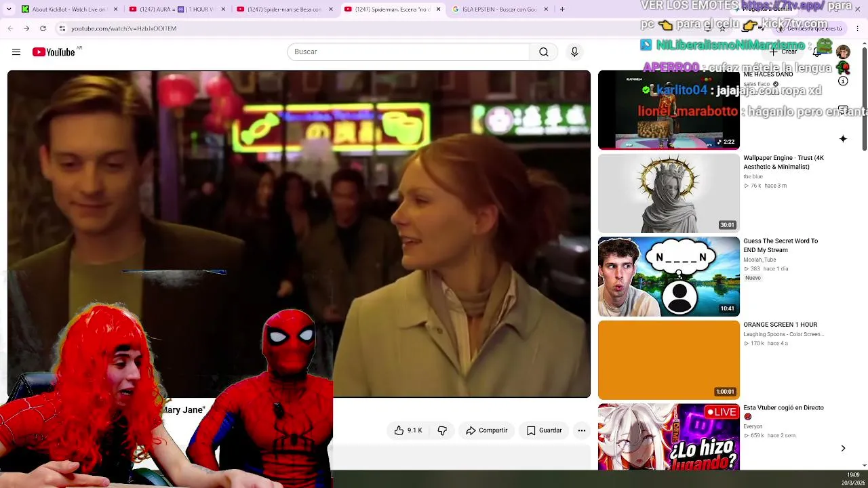Open the ORANGE SCREEN 1 HOUR thumbnail
Image resolution: width=868 pixels, height=488 pixels.
coord(669,360)
